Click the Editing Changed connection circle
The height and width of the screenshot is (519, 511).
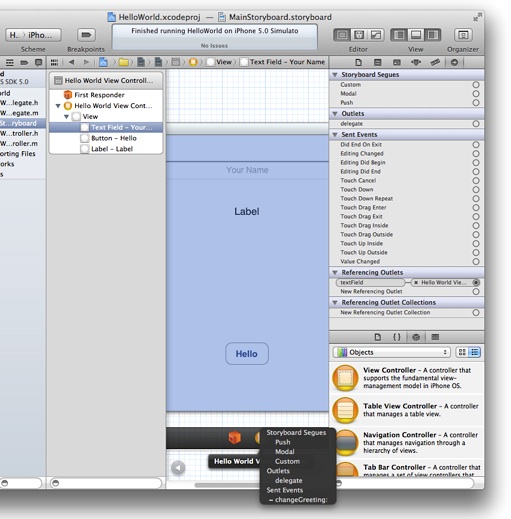pos(476,154)
